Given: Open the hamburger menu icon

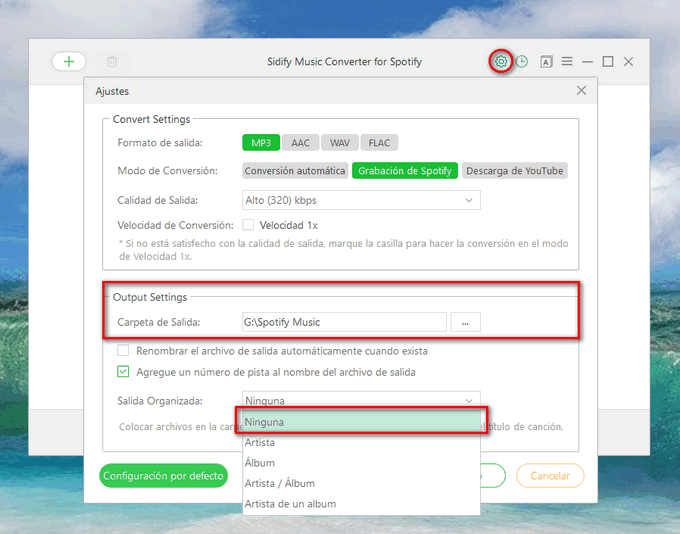Looking at the screenshot, I should (x=567, y=61).
